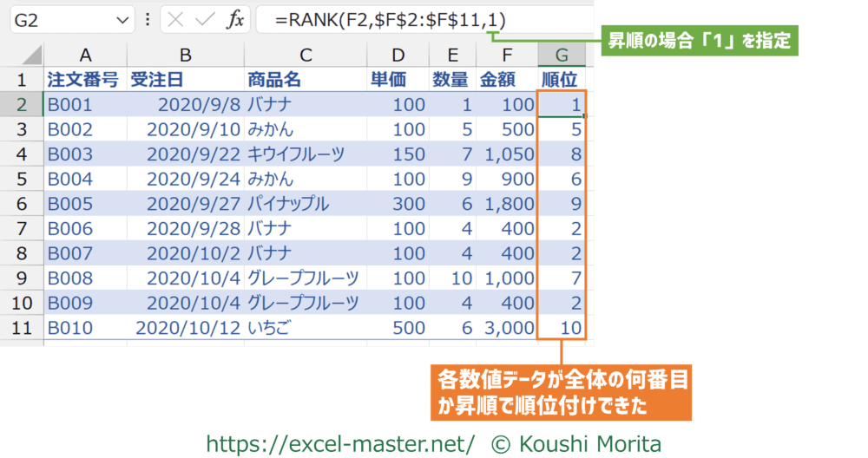Select row 6 header
Image resolution: width=868 pixels, height=458 pixels.
pos(22,205)
